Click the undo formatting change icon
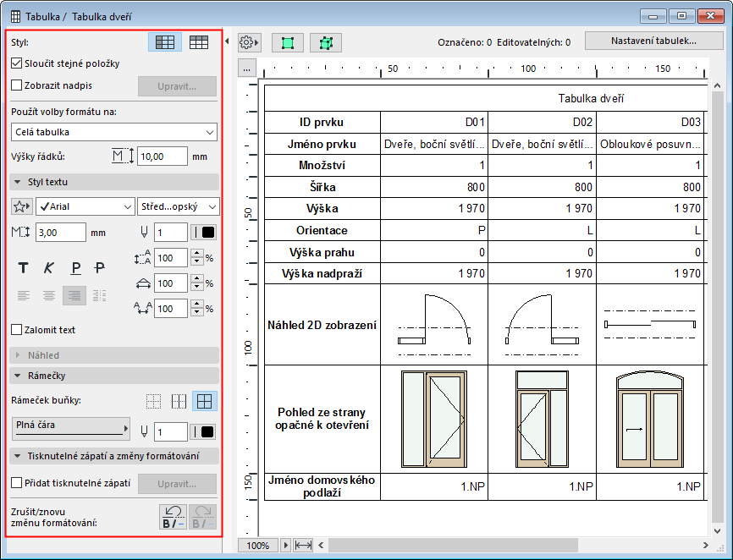 [174, 516]
